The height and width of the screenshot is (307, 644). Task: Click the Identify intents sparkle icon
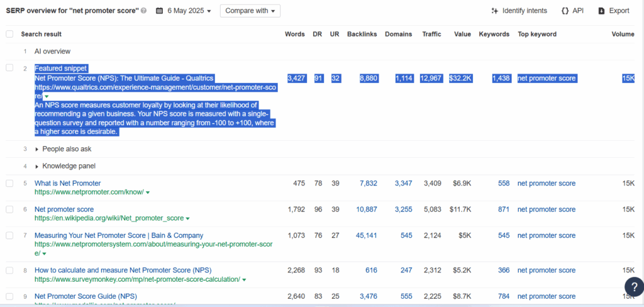[494, 11]
